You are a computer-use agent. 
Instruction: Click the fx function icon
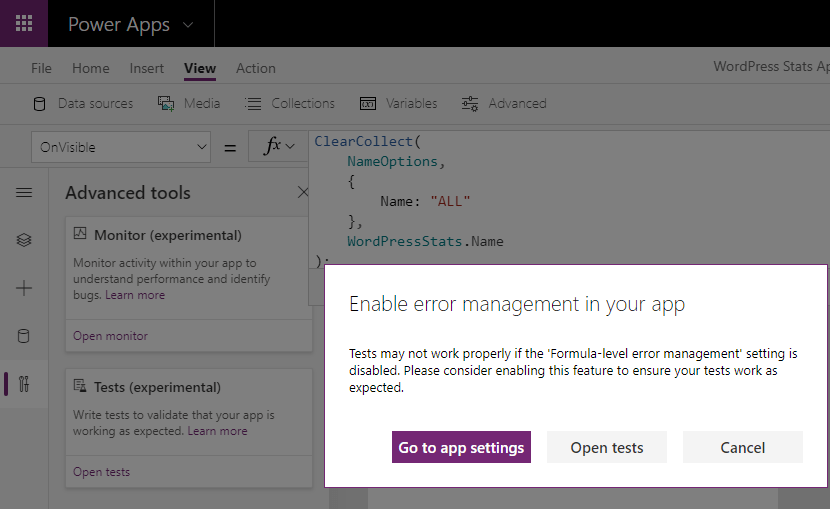(x=272, y=146)
